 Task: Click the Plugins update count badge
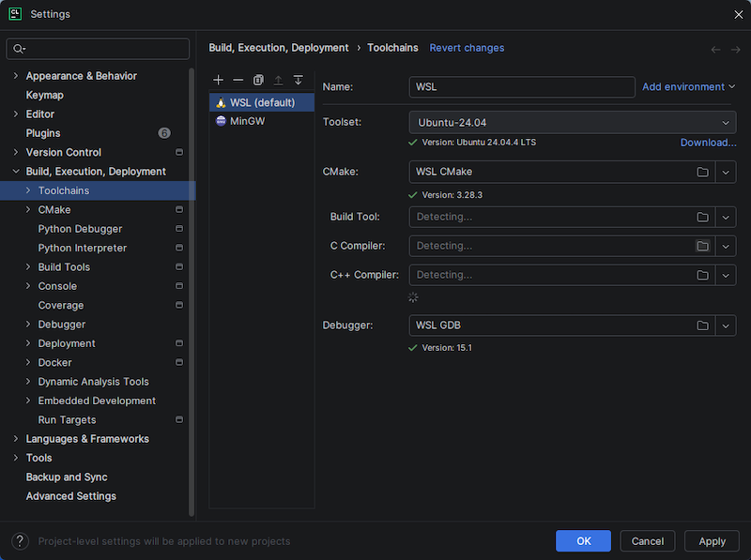pyautogui.click(x=164, y=133)
